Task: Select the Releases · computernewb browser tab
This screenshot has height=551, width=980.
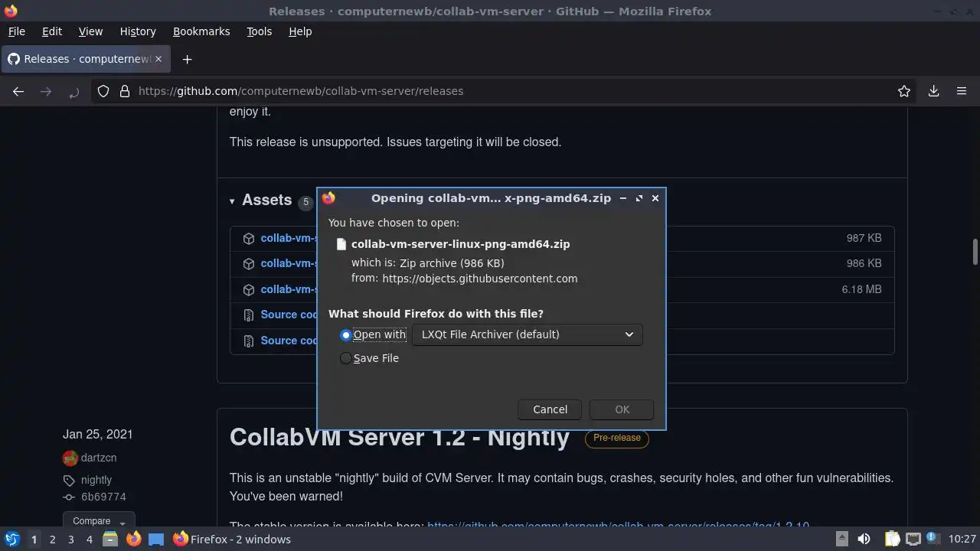Action: (x=84, y=59)
